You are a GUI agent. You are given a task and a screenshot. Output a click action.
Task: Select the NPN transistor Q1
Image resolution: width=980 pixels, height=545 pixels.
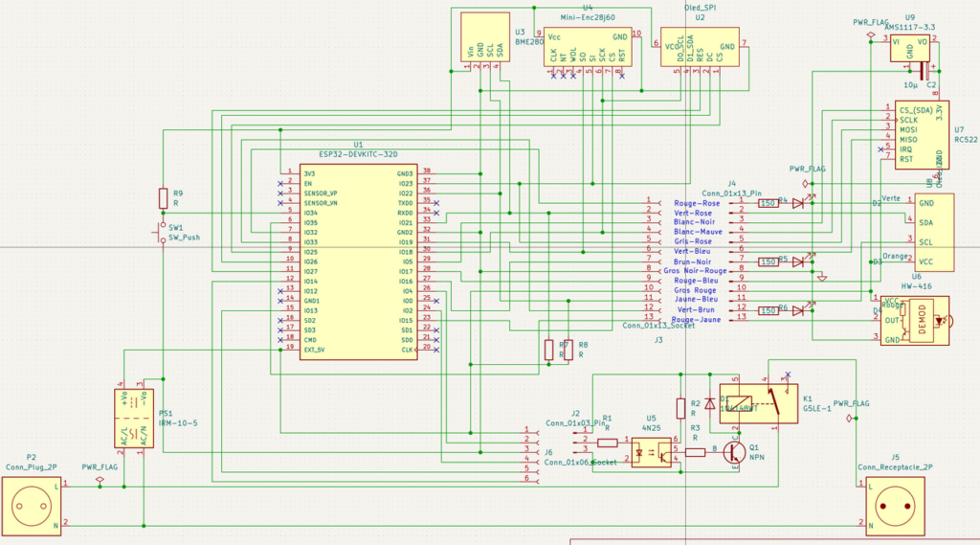[734, 452]
